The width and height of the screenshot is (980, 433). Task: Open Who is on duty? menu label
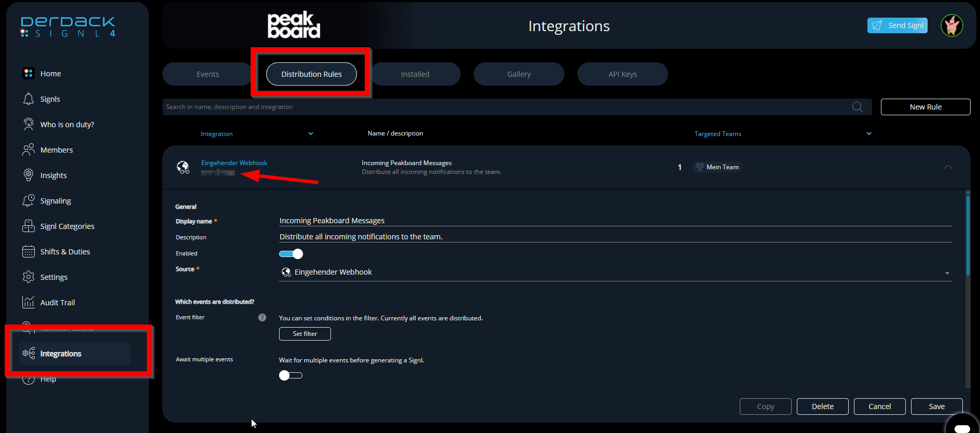tap(67, 125)
